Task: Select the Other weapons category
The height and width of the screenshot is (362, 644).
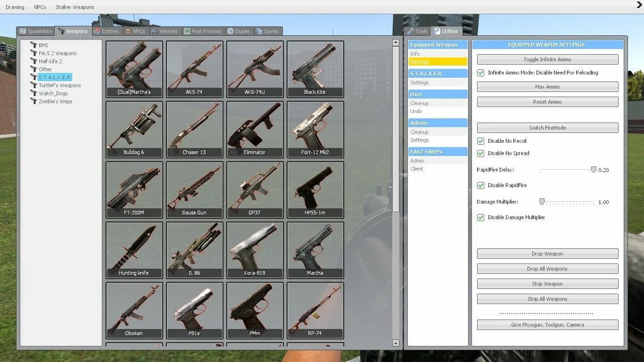Action: pyautogui.click(x=45, y=69)
